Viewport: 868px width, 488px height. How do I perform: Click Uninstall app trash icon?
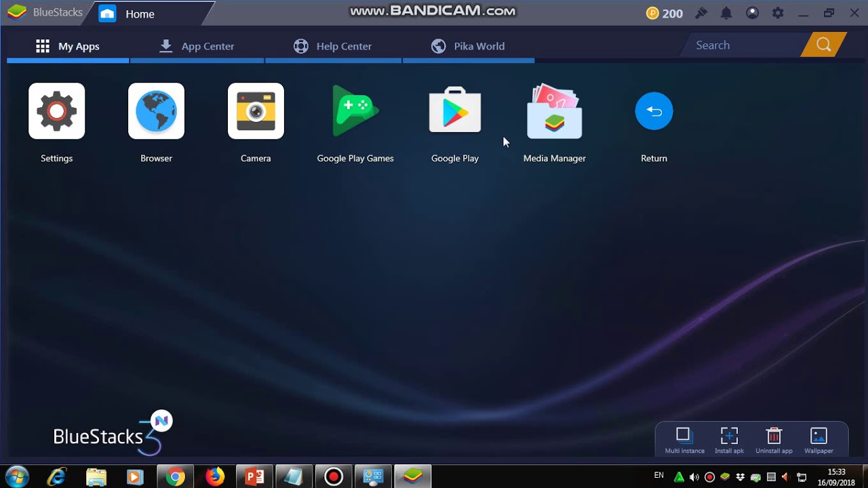pyautogui.click(x=774, y=441)
